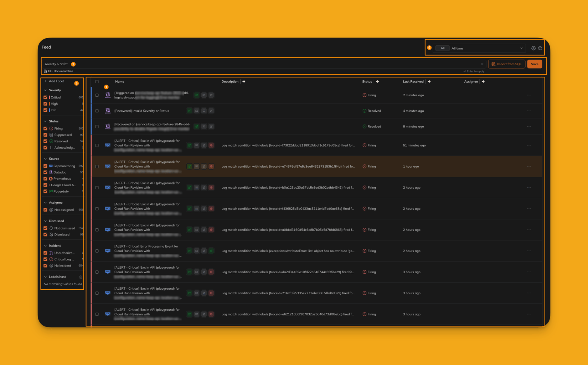Click the red target icon on the 51 minutes ago alert

(211, 146)
